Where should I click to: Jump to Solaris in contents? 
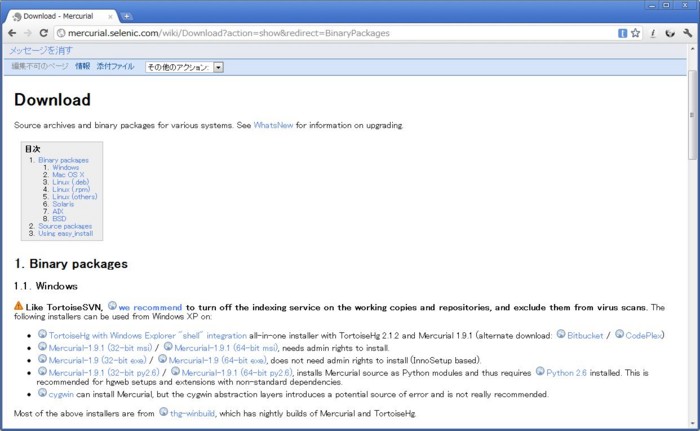(63, 204)
